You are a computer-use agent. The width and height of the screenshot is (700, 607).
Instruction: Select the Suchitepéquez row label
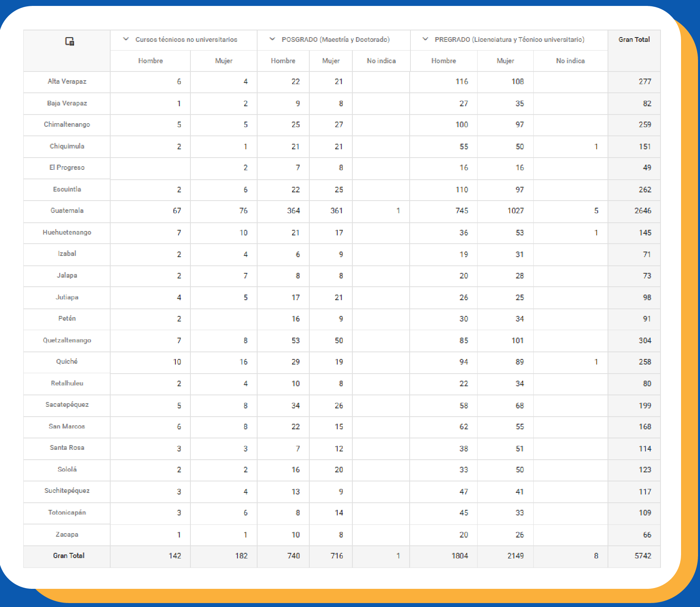coord(67,490)
